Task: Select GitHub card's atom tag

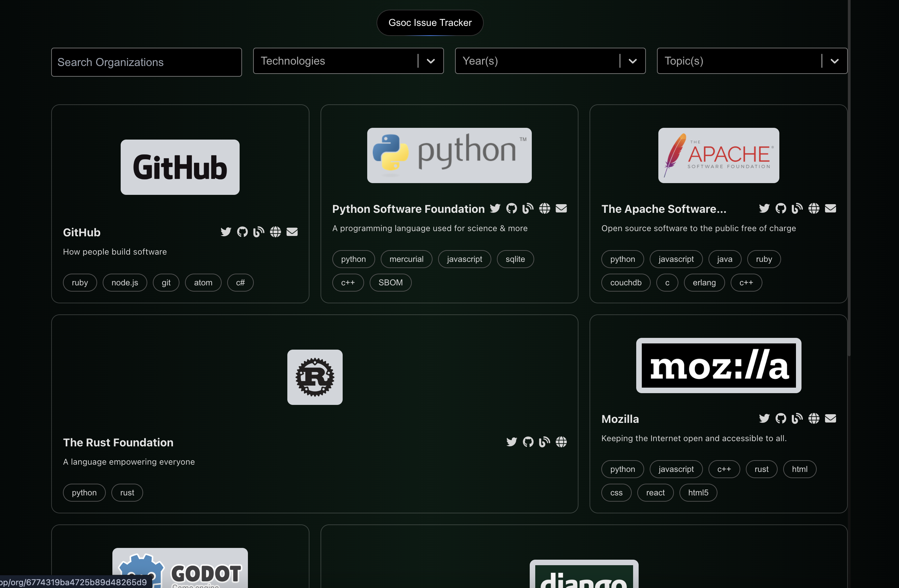Action: (x=203, y=283)
